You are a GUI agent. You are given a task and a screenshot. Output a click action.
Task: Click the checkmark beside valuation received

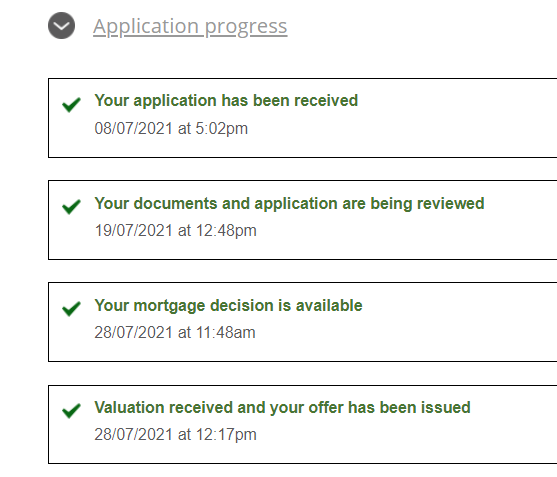pyautogui.click(x=71, y=411)
